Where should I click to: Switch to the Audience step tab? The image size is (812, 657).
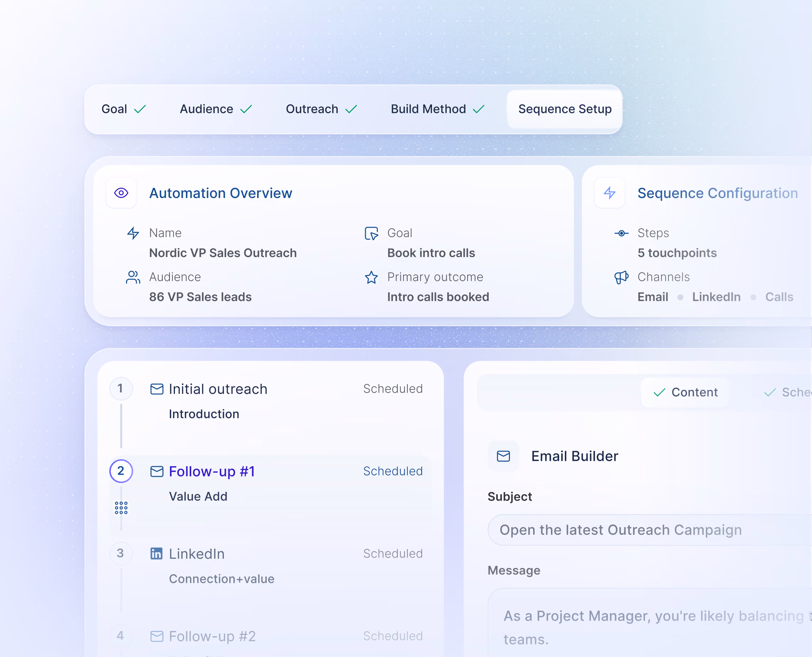(216, 109)
